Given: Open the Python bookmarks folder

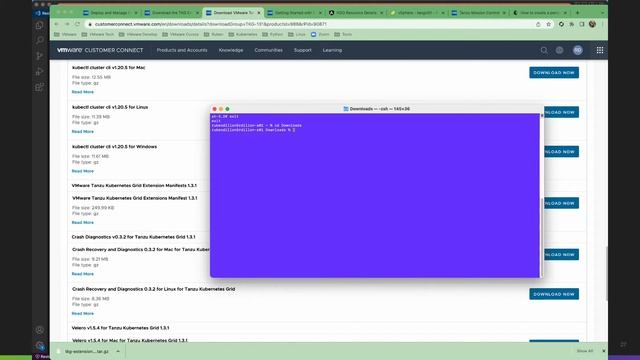Looking at the screenshot, I should click(273, 34).
